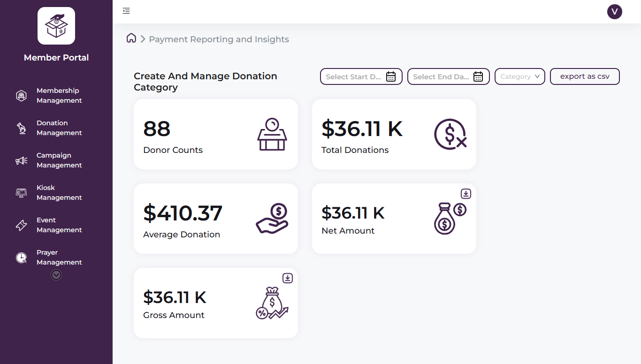Open the Category dropdown
The image size is (641, 364).
pos(519,76)
